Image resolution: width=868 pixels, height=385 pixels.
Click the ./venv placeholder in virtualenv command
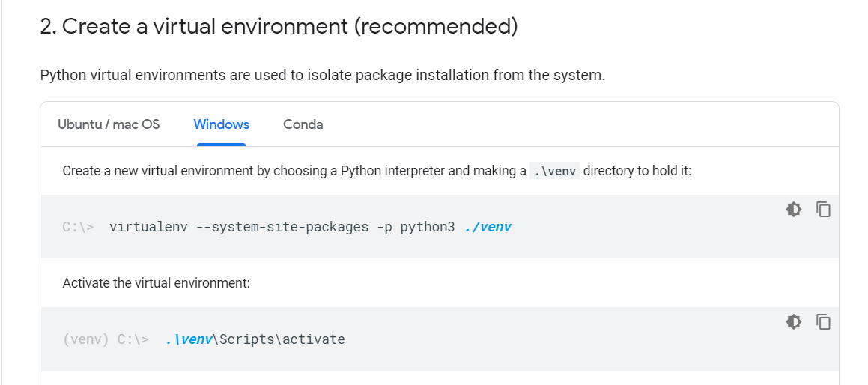[488, 227]
